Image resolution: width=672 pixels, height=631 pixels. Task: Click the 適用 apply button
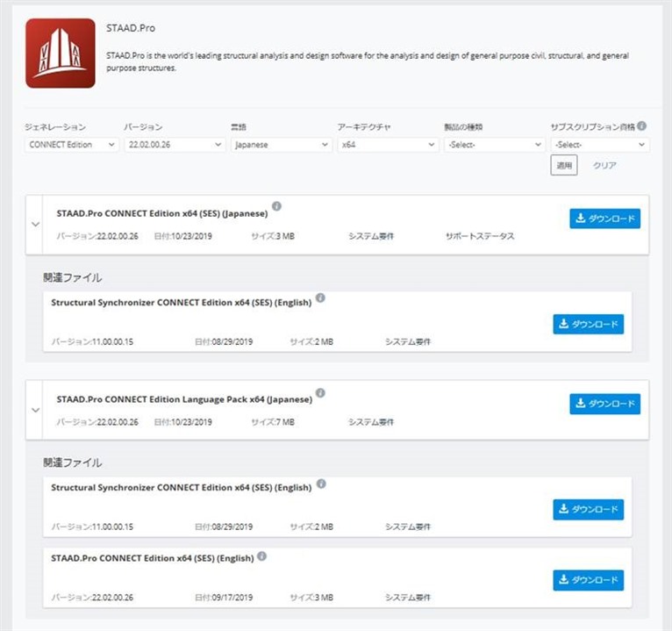coord(564,166)
